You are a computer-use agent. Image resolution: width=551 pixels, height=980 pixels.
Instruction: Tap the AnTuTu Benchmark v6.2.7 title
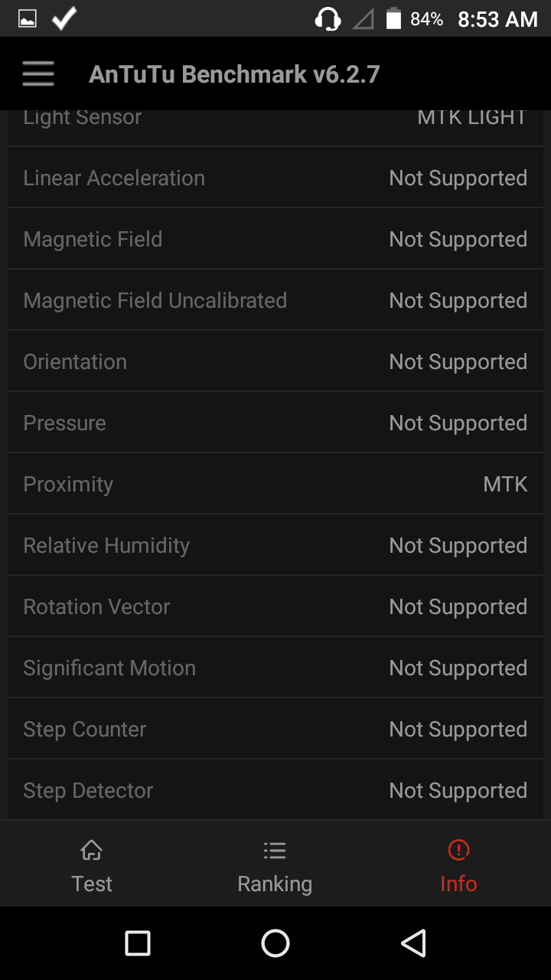point(234,74)
